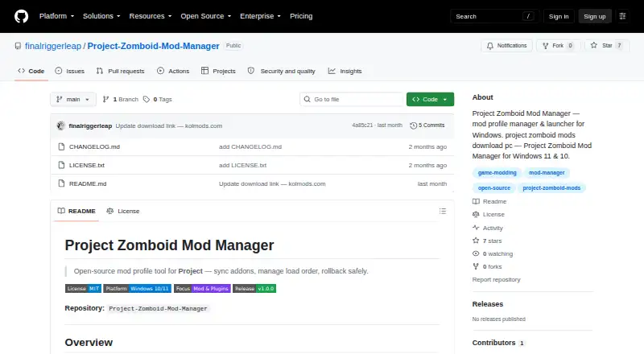
Task: Click the License MIT badge
Action: point(83,289)
